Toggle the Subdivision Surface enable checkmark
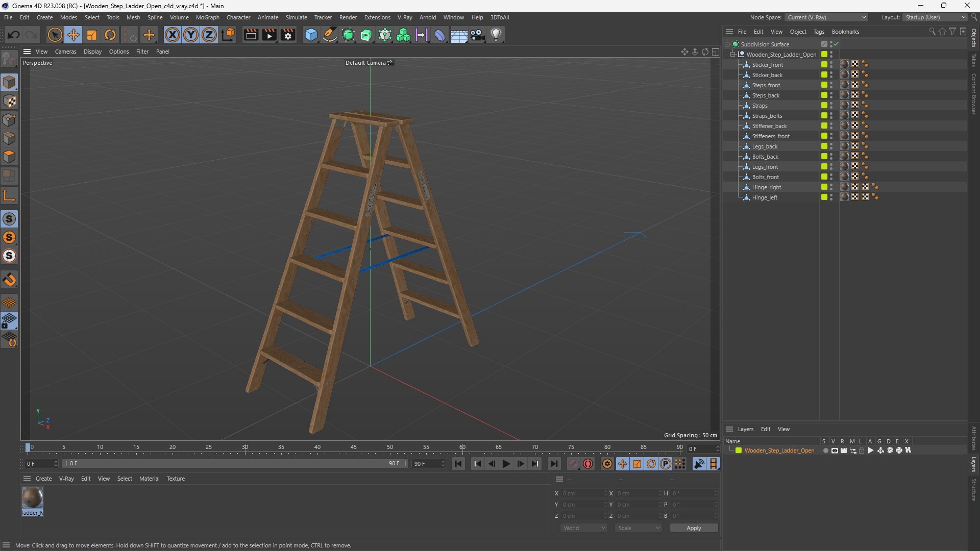The height and width of the screenshot is (551, 980). 837,44
